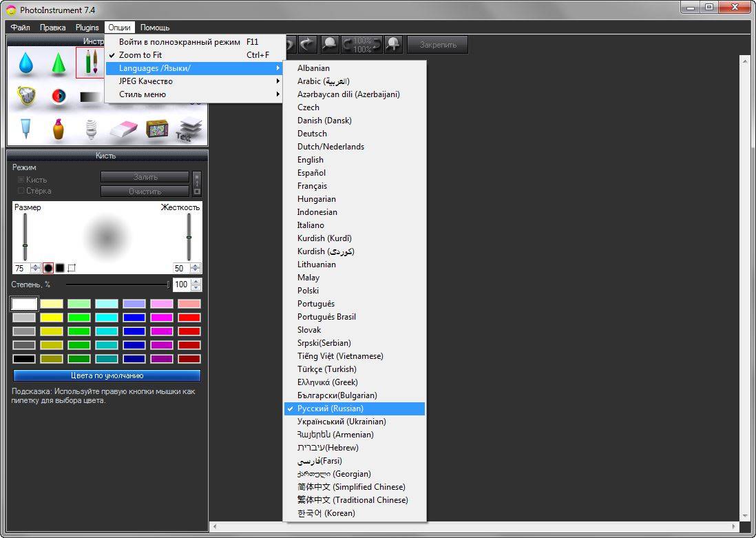
Task: Pick Korean language at list bottom
Action: (355, 513)
